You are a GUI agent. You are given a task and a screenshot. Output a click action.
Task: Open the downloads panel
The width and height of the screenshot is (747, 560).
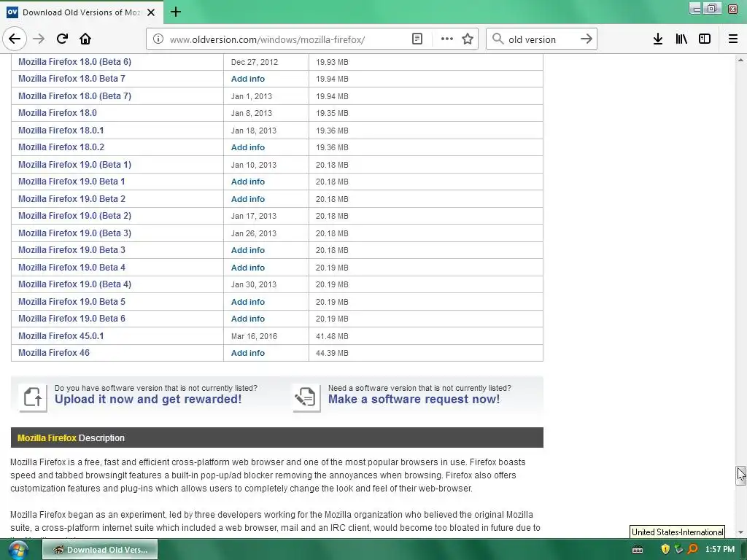coord(658,39)
